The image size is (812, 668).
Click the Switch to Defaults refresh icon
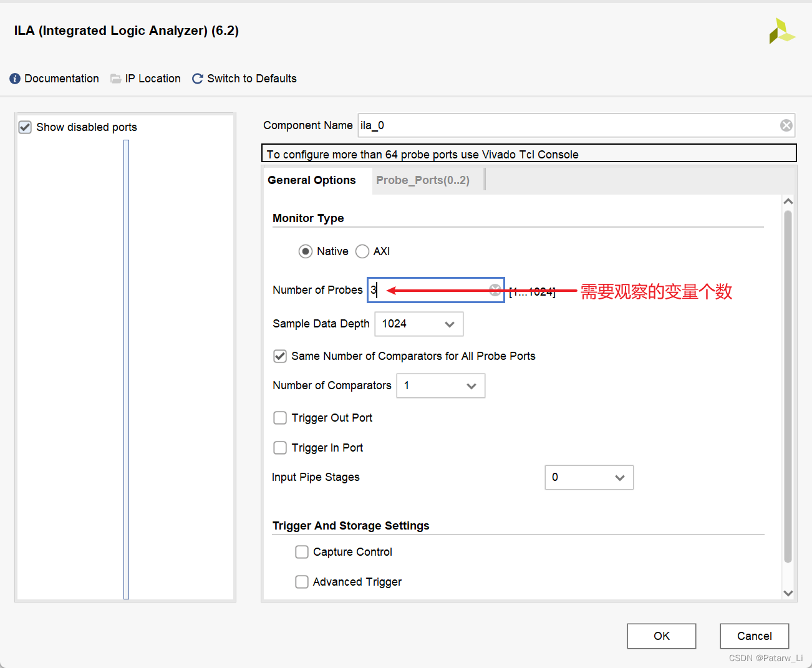(198, 79)
